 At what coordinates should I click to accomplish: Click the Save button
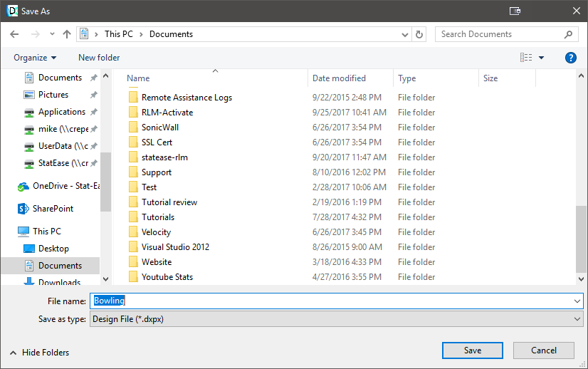click(x=472, y=350)
